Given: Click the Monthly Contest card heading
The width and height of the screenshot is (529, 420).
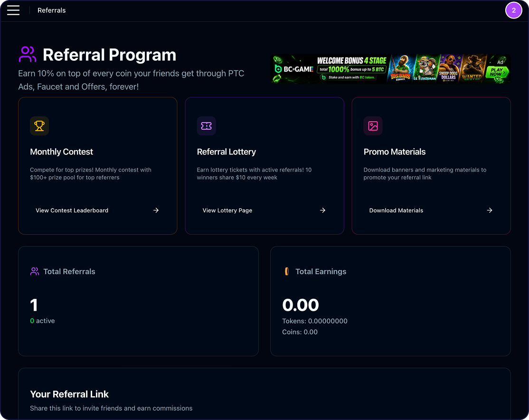Looking at the screenshot, I should (61, 152).
